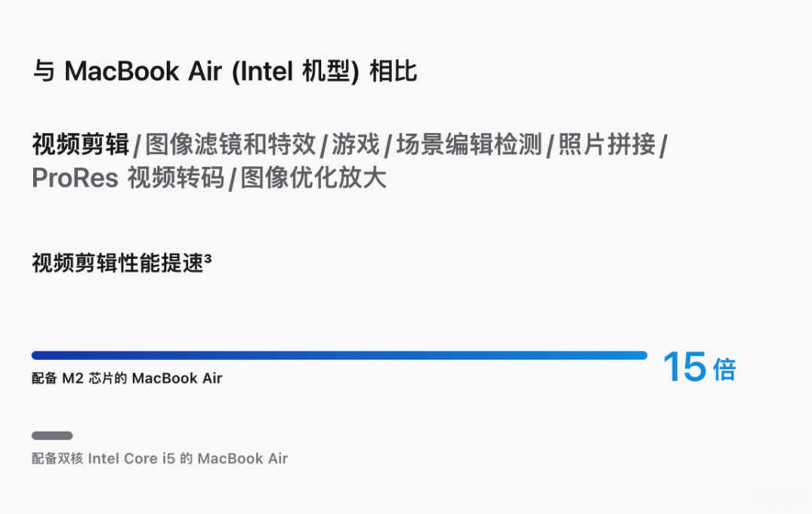This screenshot has height=514, width=812.
Task: Select the 场景编辑检测 tab
Action: [x=468, y=144]
